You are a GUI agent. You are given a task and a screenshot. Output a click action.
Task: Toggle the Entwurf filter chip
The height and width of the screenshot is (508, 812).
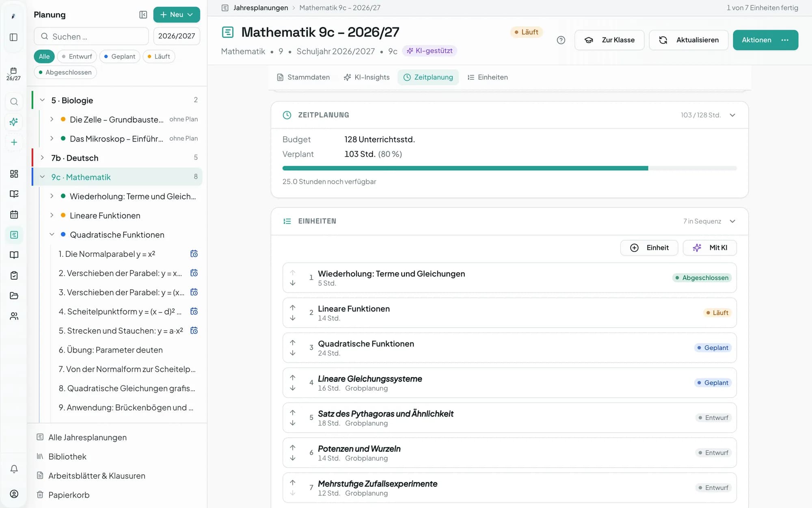(x=77, y=56)
